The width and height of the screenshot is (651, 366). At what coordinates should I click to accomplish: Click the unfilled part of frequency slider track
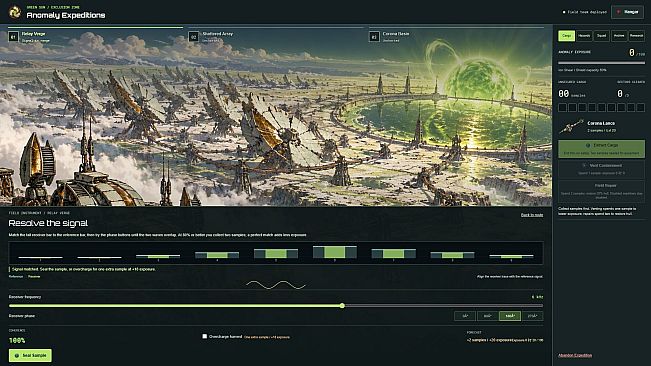coord(443,306)
